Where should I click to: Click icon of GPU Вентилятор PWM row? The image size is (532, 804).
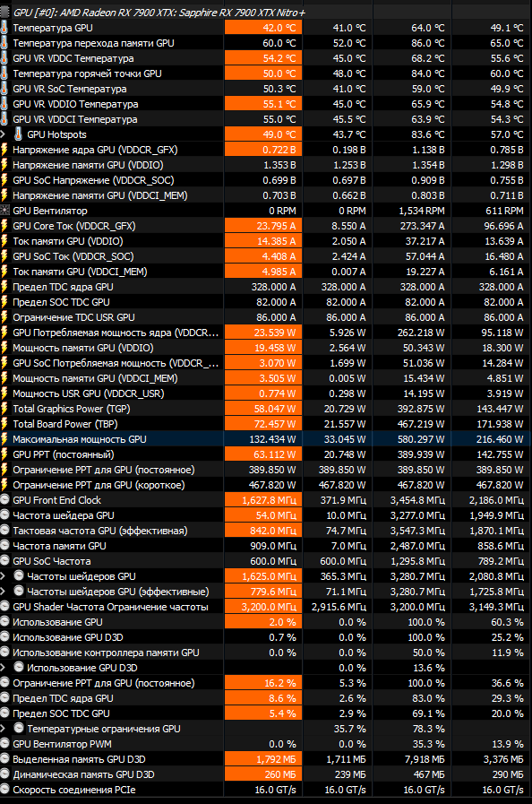[x=4, y=744]
